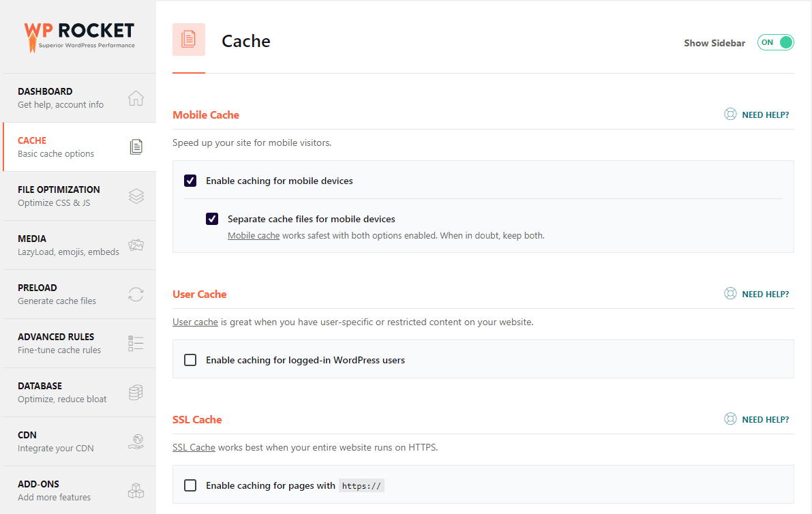Click the SSL Cache section heading
The height and width of the screenshot is (514, 812).
(x=197, y=419)
